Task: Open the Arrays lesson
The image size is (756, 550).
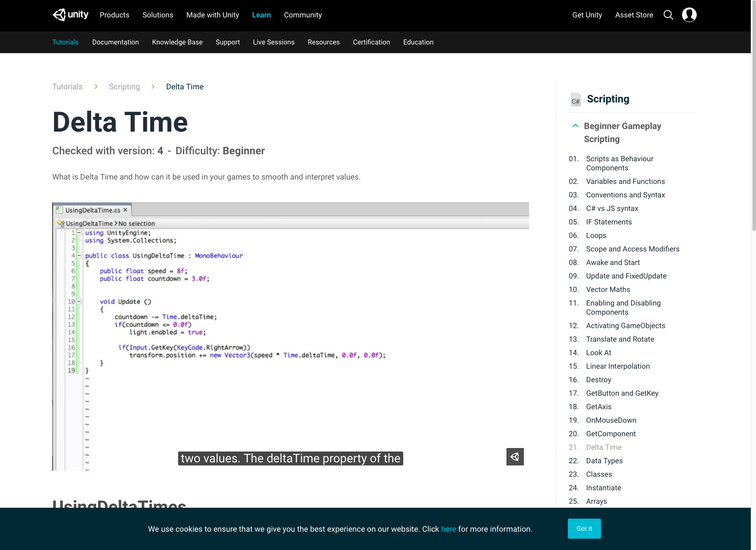Action: point(596,501)
